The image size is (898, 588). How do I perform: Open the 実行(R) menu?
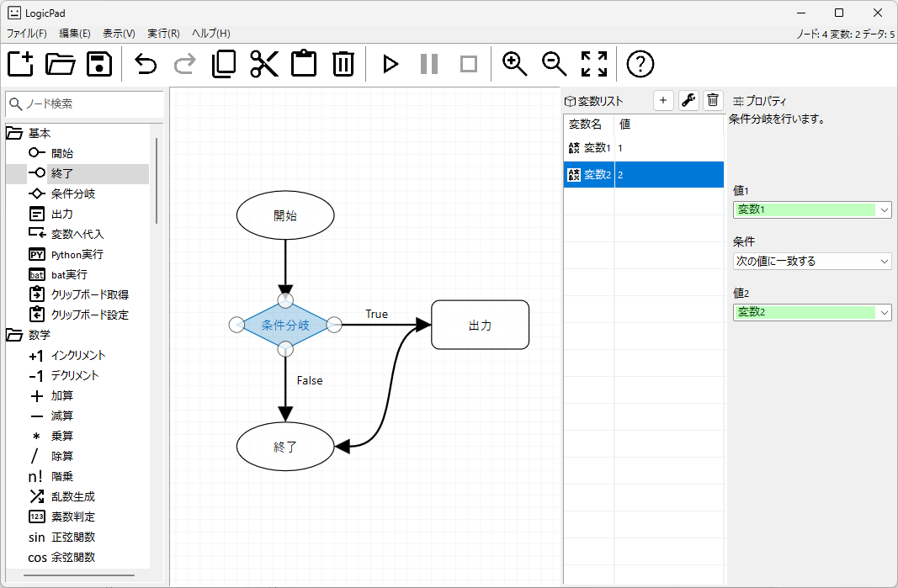[x=162, y=34]
